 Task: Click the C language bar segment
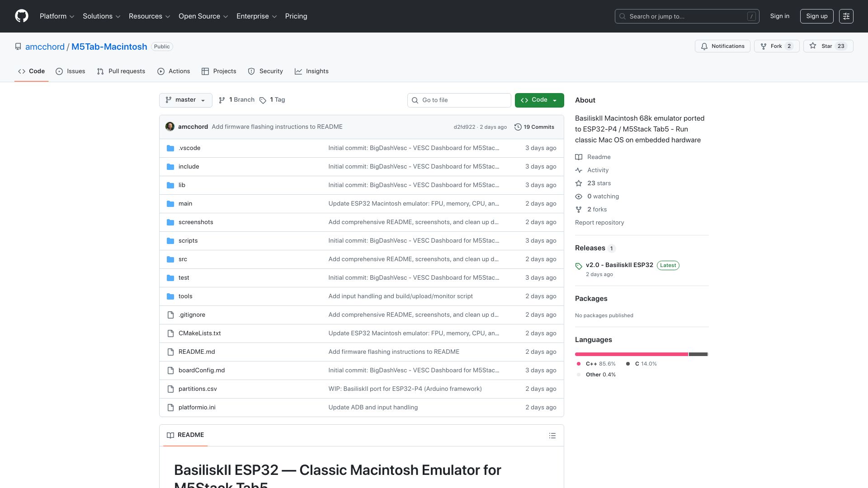tap(698, 354)
